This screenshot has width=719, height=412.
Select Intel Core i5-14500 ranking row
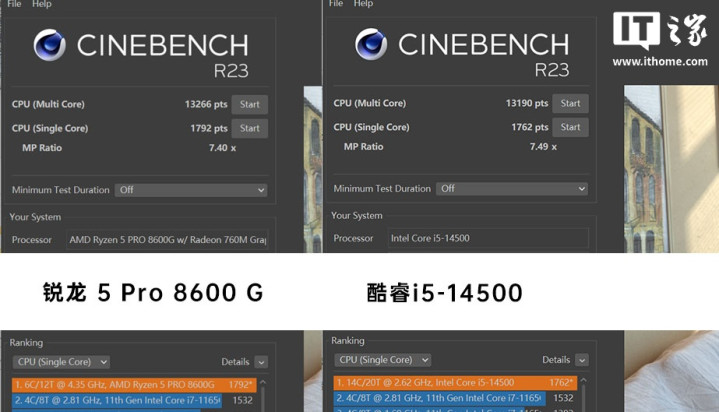point(455,383)
